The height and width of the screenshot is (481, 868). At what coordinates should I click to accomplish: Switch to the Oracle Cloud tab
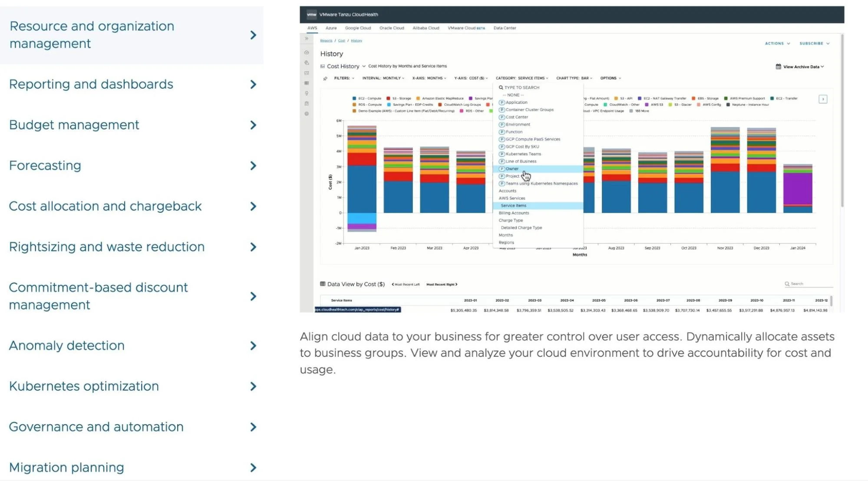[x=392, y=28]
